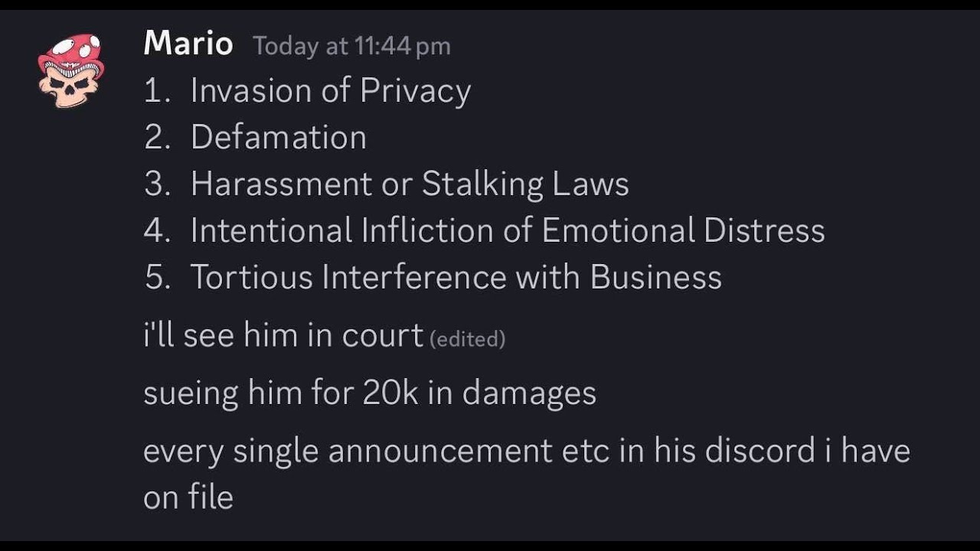Click the list number "2."

tap(157, 138)
